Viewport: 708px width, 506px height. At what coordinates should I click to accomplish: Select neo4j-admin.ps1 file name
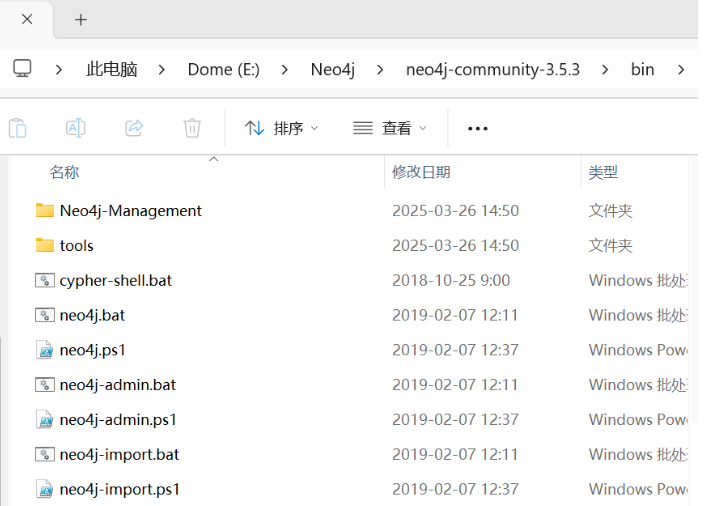pos(118,420)
